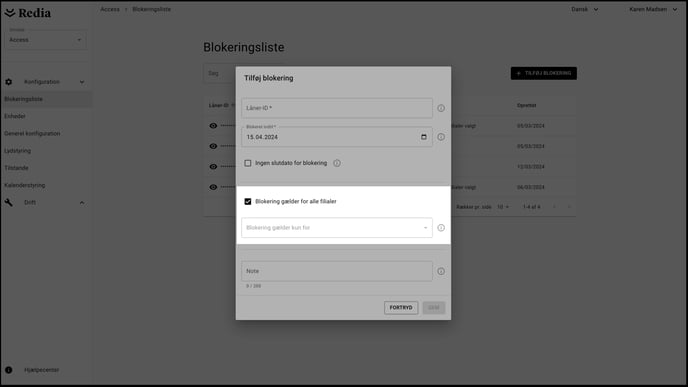Select Blokeringsliste in sidebar

(x=46, y=99)
